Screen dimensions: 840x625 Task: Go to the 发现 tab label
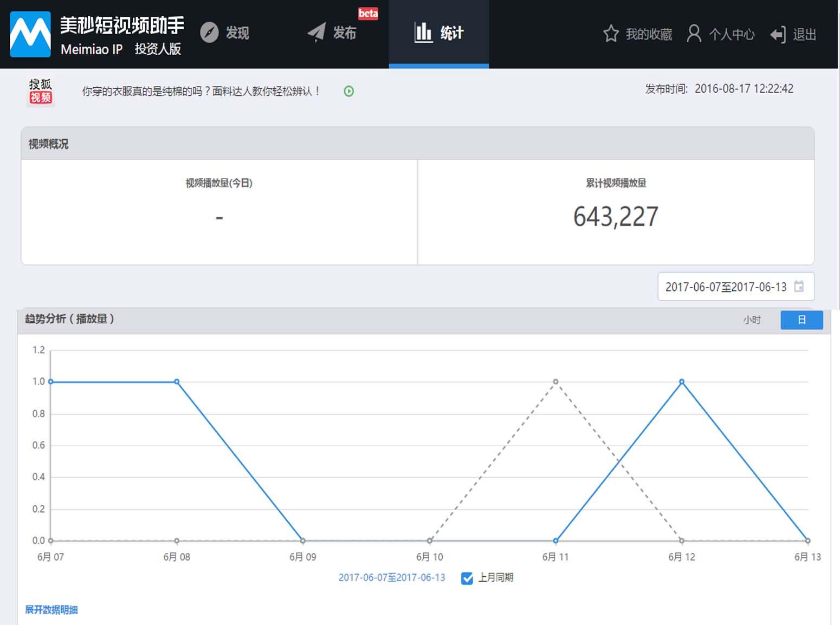tap(237, 33)
